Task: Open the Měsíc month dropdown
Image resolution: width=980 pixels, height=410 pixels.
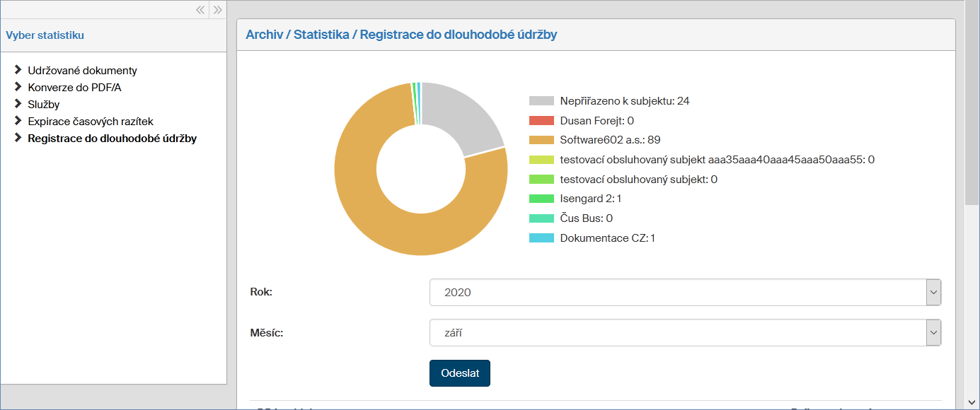Action: coord(685,332)
